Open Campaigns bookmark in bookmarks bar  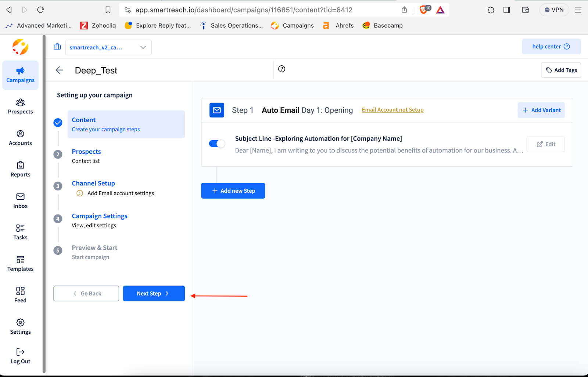pos(293,25)
